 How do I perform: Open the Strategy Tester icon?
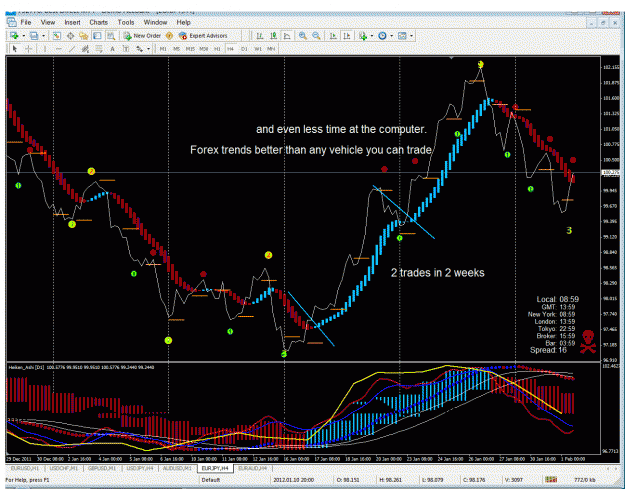pyautogui.click(x=110, y=36)
